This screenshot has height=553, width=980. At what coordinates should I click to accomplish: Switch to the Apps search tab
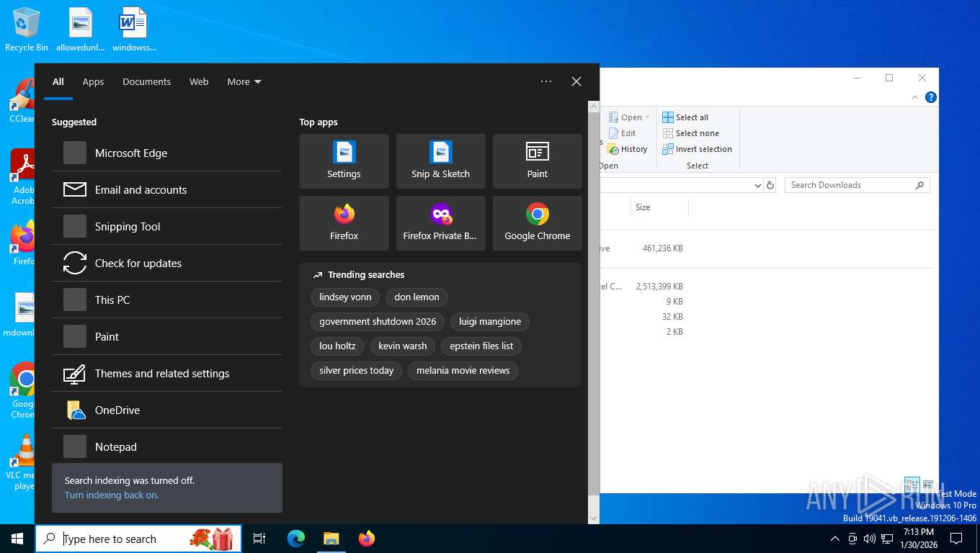point(93,81)
